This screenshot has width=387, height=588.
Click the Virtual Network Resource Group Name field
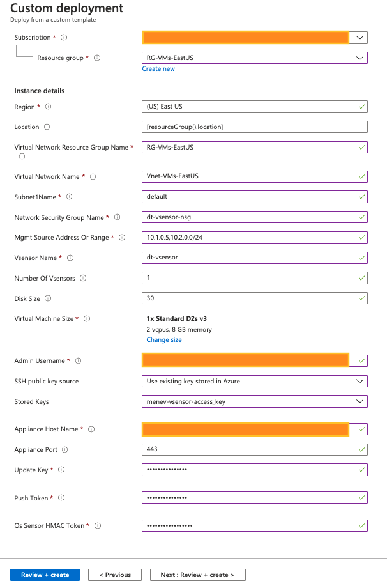tap(255, 147)
